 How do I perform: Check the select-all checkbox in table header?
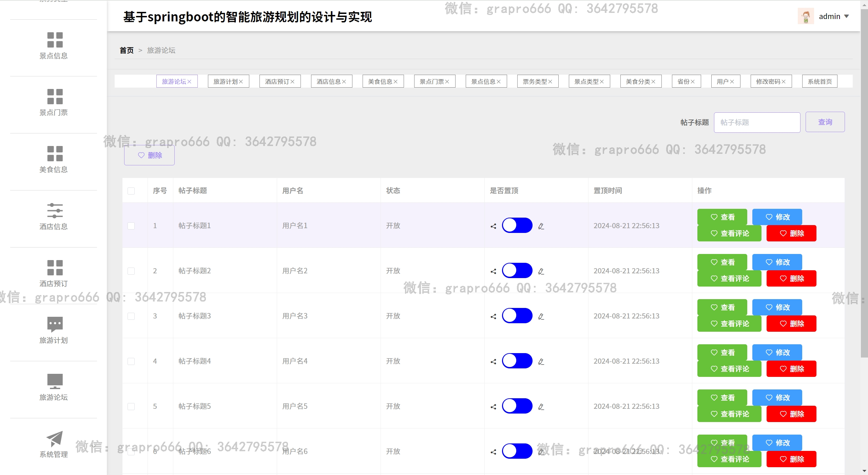(131, 191)
